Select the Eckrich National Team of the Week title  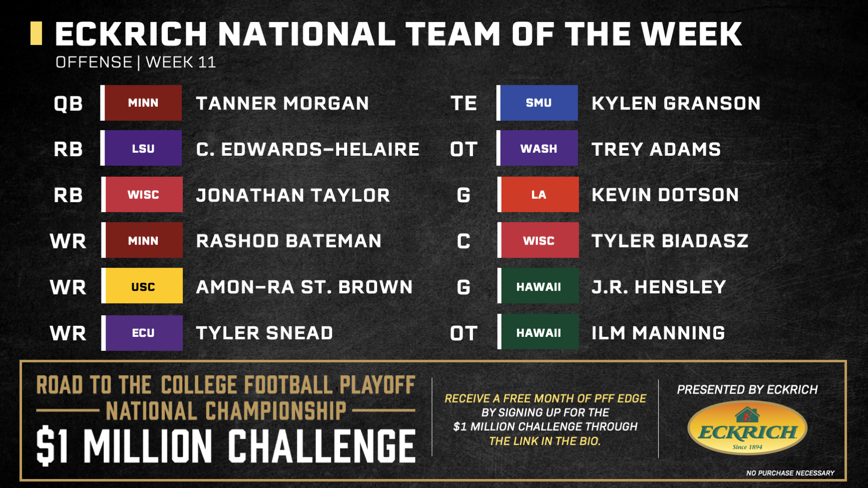point(398,34)
